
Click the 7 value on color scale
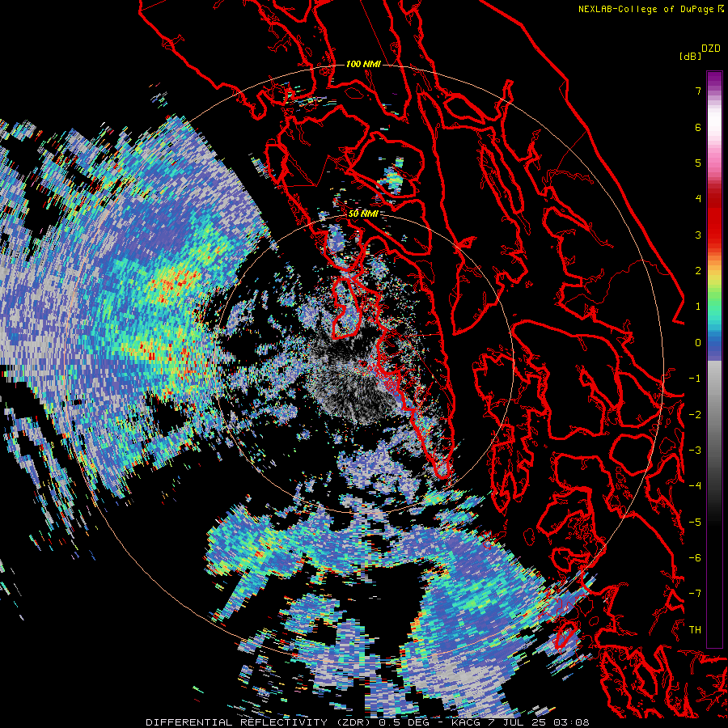point(698,91)
